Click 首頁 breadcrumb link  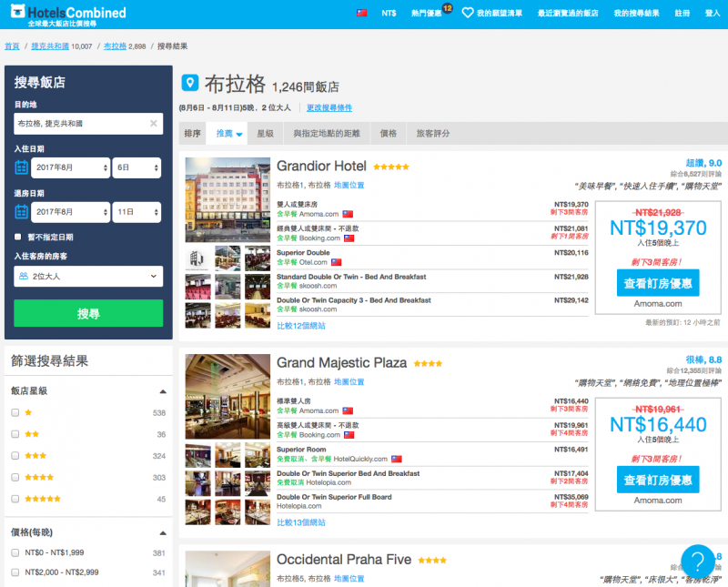(x=12, y=46)
